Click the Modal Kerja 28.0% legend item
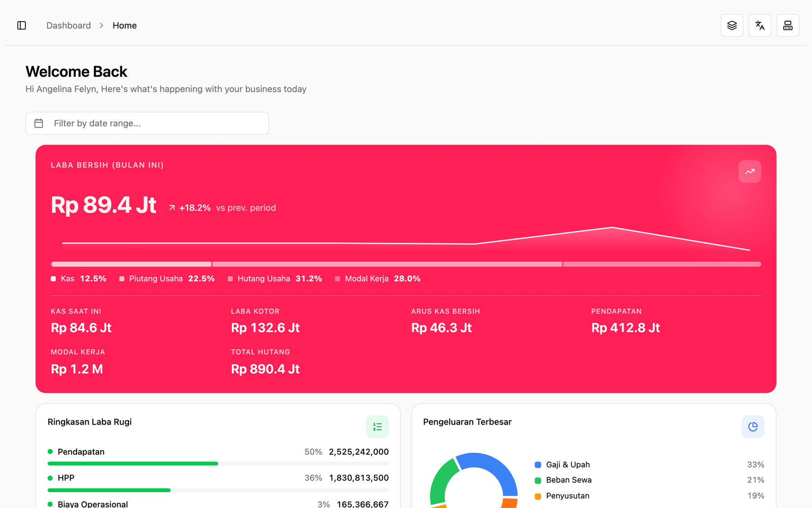812x508 pixels. coord(378,279)
